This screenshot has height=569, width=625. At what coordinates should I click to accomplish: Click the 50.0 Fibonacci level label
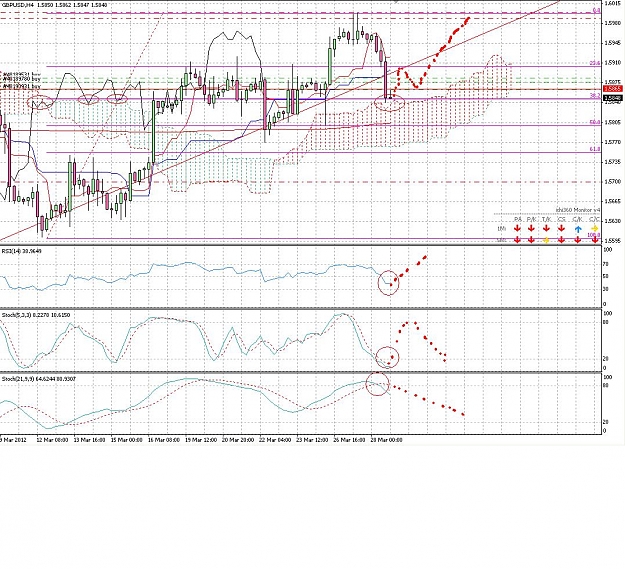coord(595,122)
